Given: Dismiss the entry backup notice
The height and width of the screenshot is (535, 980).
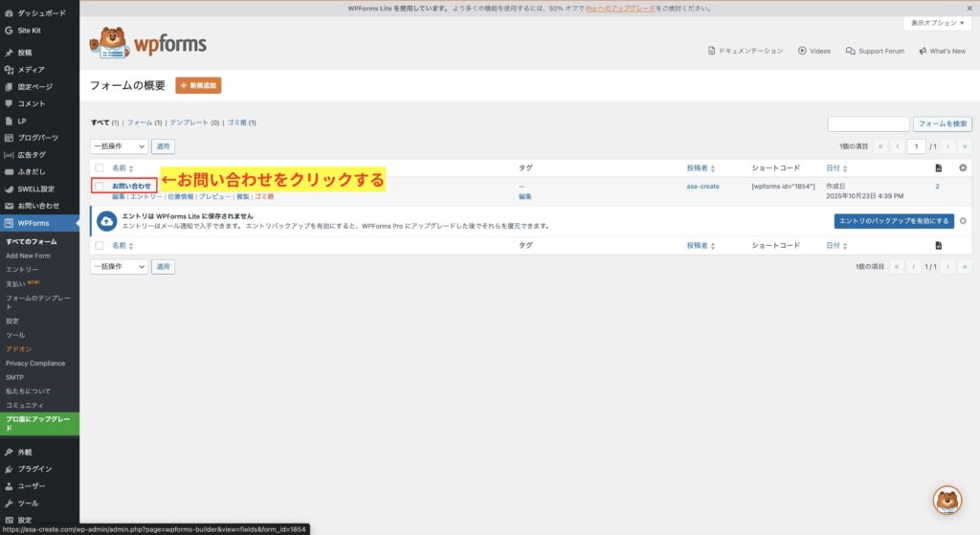Looking at the screenshot, I should [x=963, y=221].
